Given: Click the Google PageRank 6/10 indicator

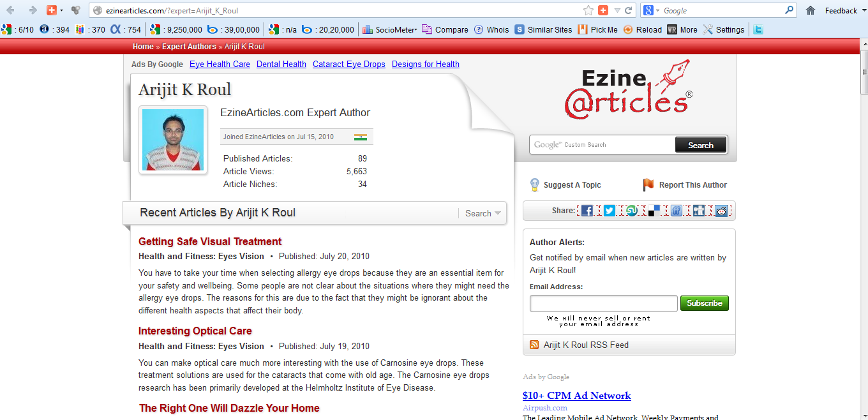Looking at the screenshot, I should coord(18,29).
